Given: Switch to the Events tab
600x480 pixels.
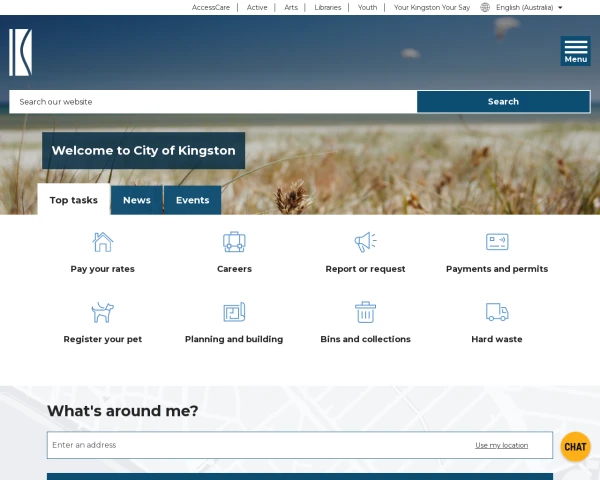Looking at the screenshot, I should [192, 200].
